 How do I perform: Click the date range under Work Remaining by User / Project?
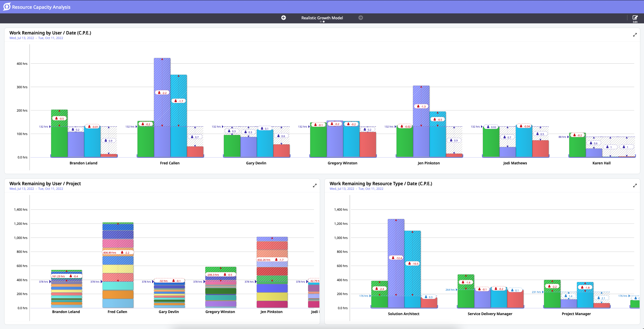coord(36,189)
